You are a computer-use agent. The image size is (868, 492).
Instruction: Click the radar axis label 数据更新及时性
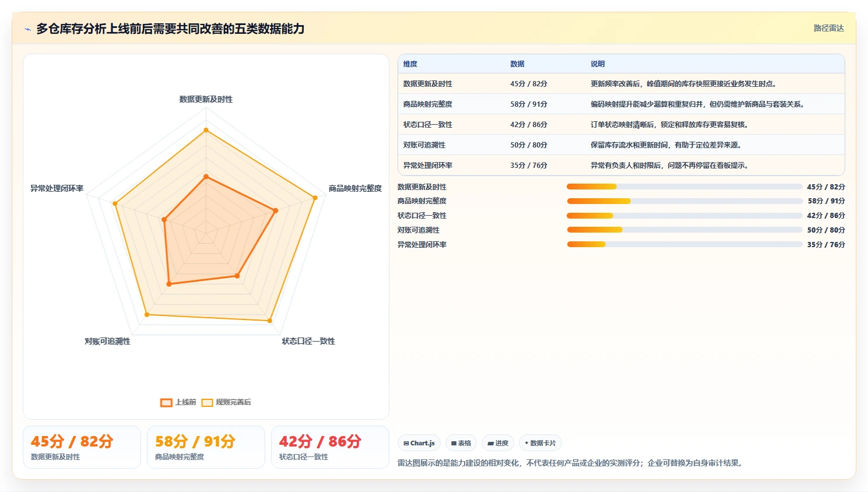pyautogui.click(x=206, y=99)
